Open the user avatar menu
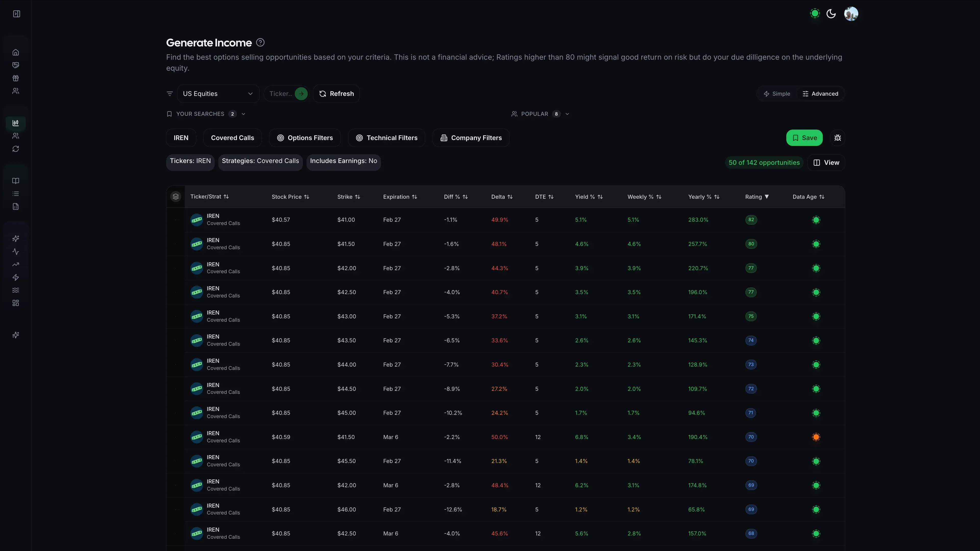The width and height of the screenshot is (980, 551). tap(851, 14)
